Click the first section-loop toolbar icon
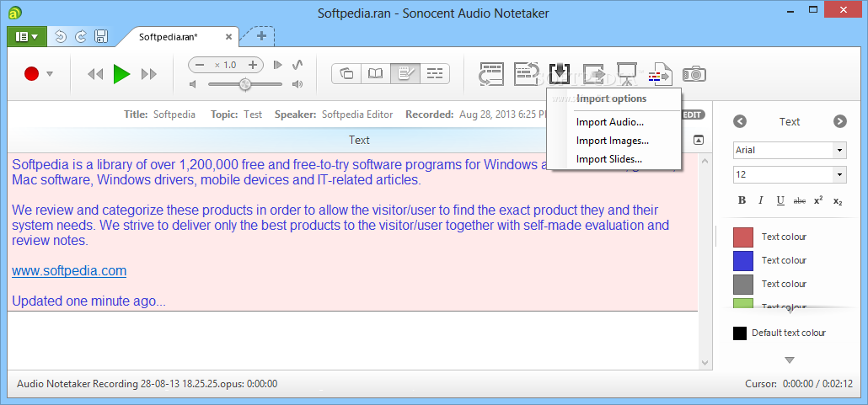868x405 pixels. tap(491, 73)
